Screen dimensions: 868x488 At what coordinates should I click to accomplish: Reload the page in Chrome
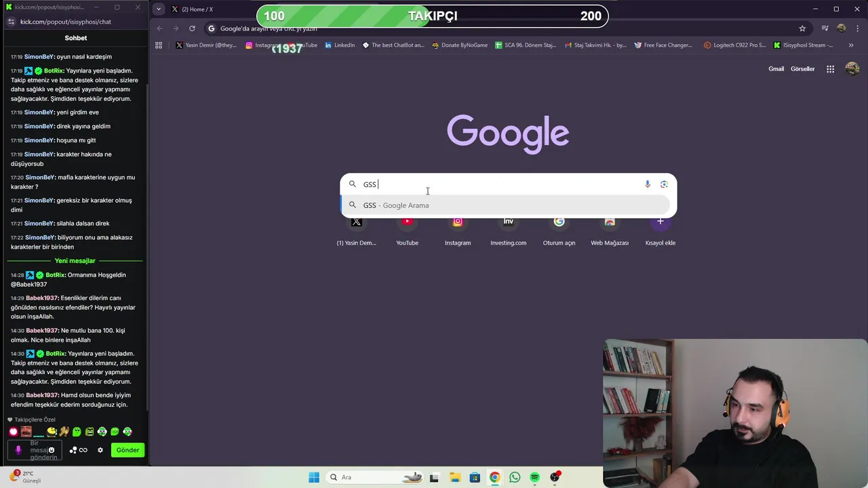[x=193, y=28]
